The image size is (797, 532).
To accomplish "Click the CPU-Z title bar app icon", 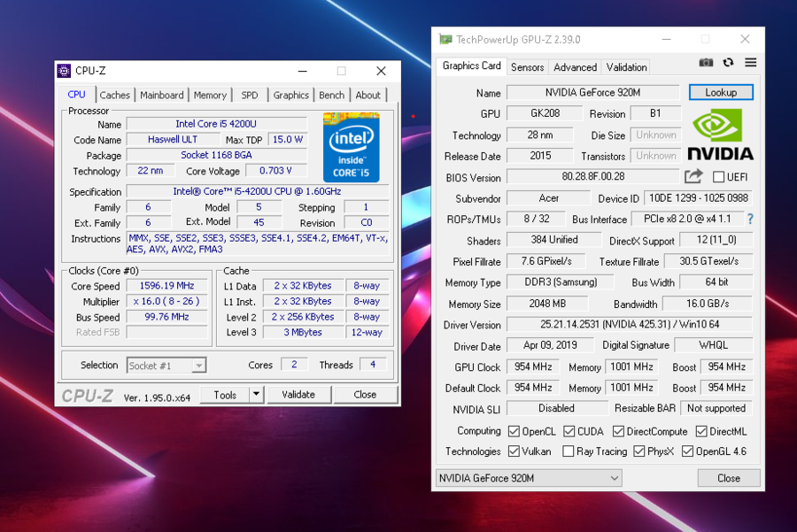I will coord(64,71).
